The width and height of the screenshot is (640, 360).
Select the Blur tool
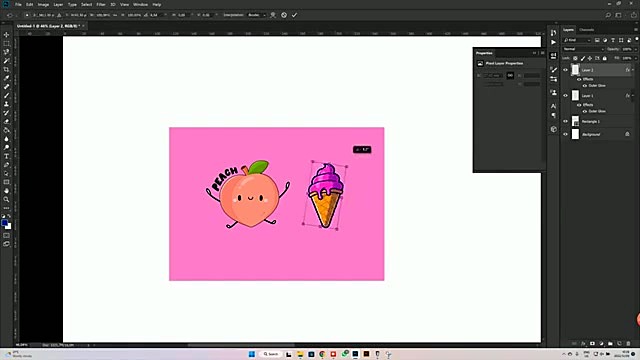coord(6,139)
